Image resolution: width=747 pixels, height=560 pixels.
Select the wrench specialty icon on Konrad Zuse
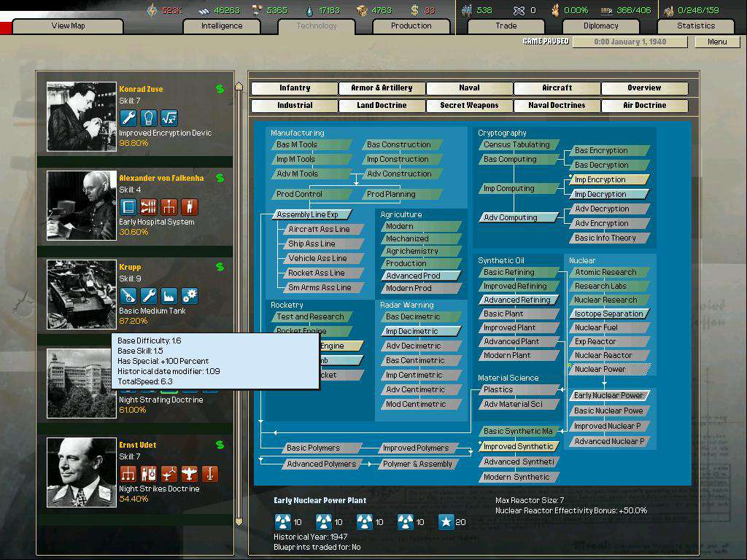[127, 117]
